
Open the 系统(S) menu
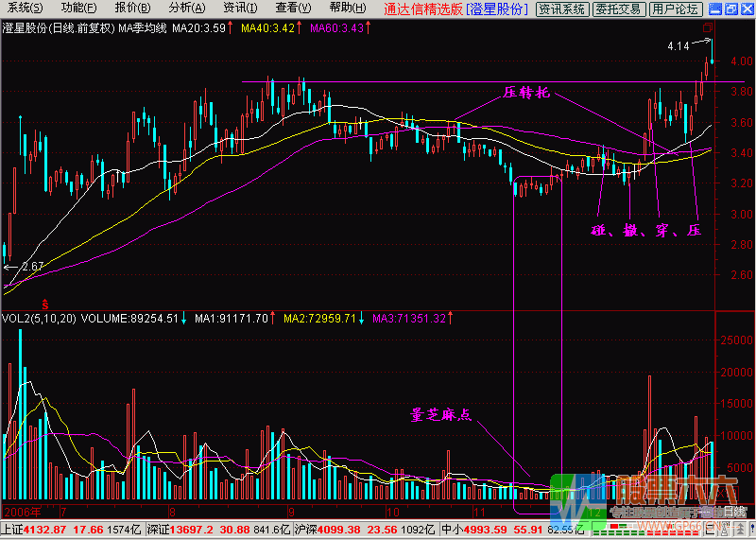(x=26, y=9)
